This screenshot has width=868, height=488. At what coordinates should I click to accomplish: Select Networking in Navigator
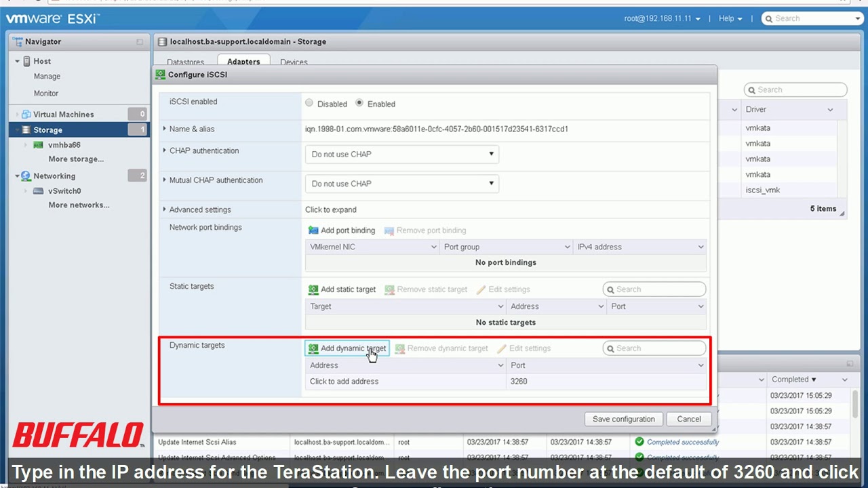(x=54, y=176)
